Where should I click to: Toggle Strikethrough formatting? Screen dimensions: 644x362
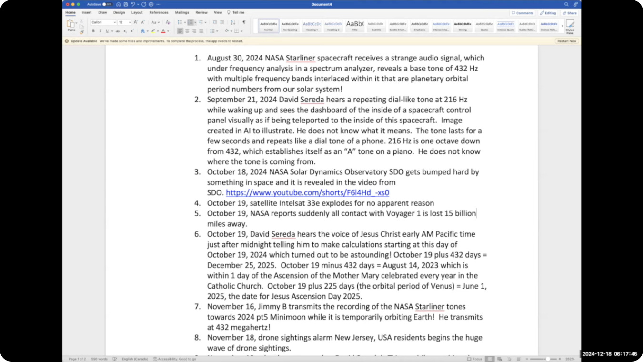pyautogui.click(x=118, y=31)
